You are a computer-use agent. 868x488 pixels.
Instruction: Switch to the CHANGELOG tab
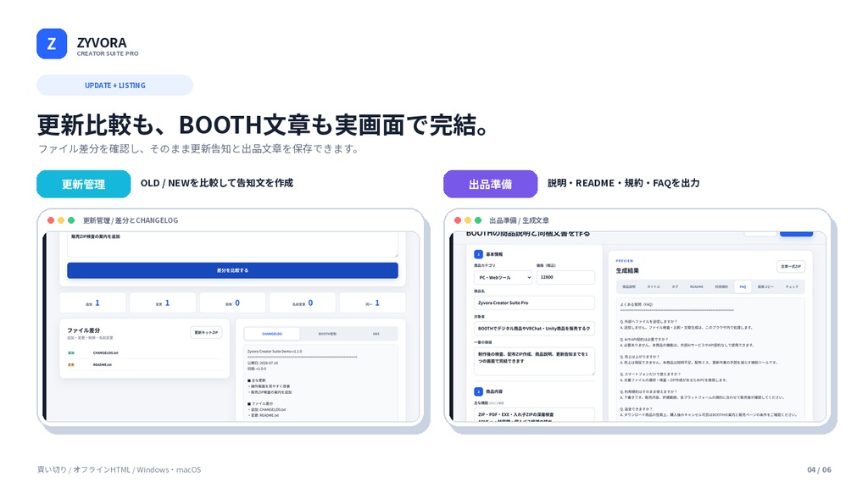pyautogui.click(x=272, y=334)
